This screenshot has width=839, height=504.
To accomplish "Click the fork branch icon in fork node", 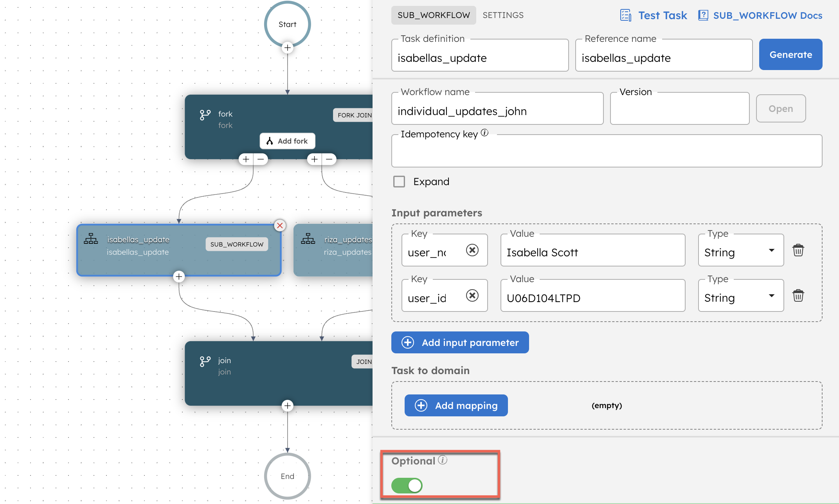I will [x=205, y=115].
